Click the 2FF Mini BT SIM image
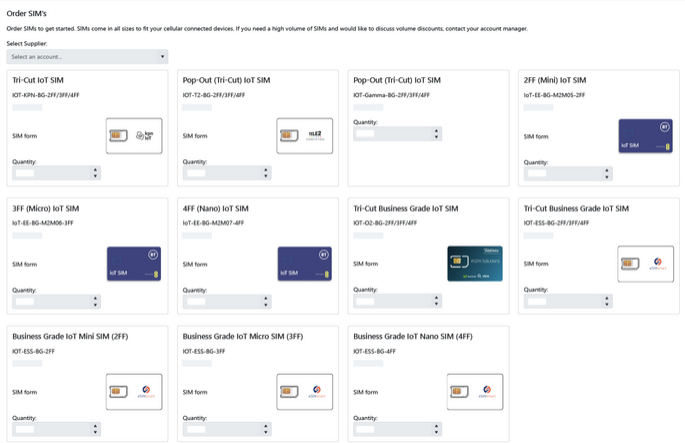 646,135
